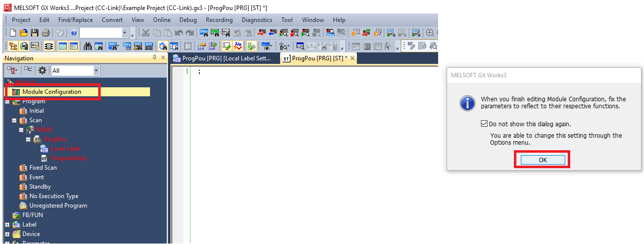Collapse the Scan tree node
Viewport: 644px width, 244px height.
14,120
